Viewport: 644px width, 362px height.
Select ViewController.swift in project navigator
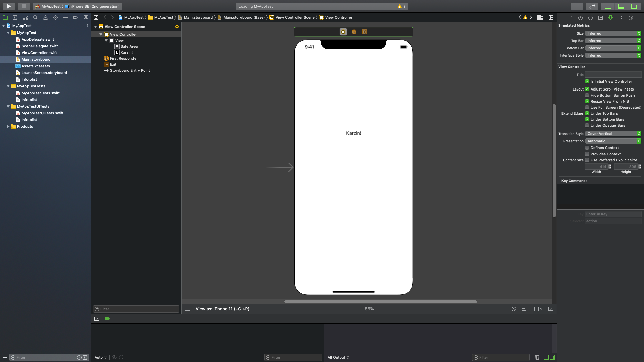click(39, 53)
